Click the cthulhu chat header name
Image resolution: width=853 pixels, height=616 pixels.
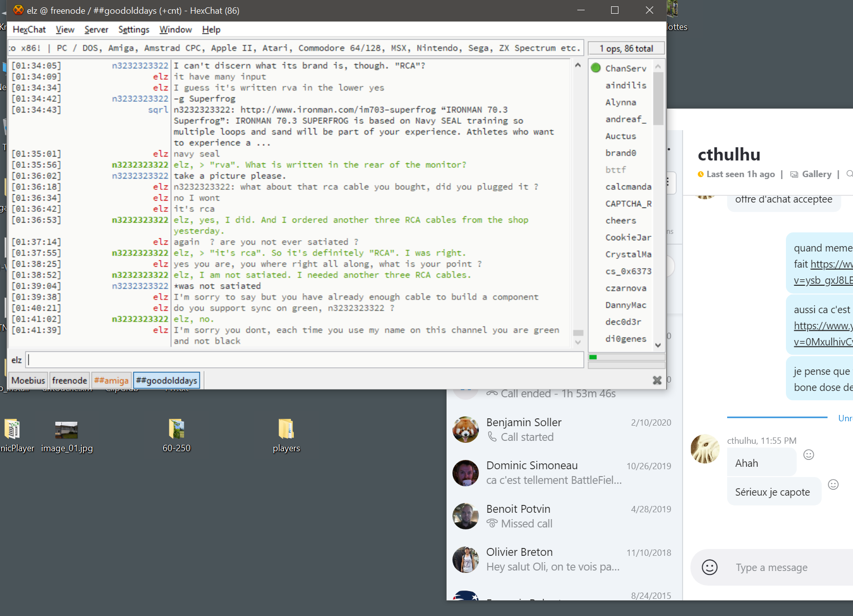729,155
